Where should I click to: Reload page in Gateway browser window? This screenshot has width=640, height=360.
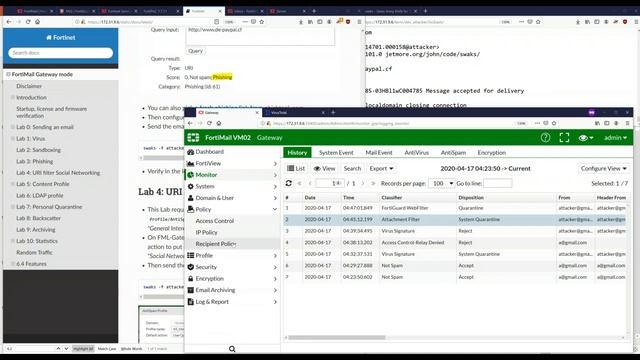coord(209,123)
